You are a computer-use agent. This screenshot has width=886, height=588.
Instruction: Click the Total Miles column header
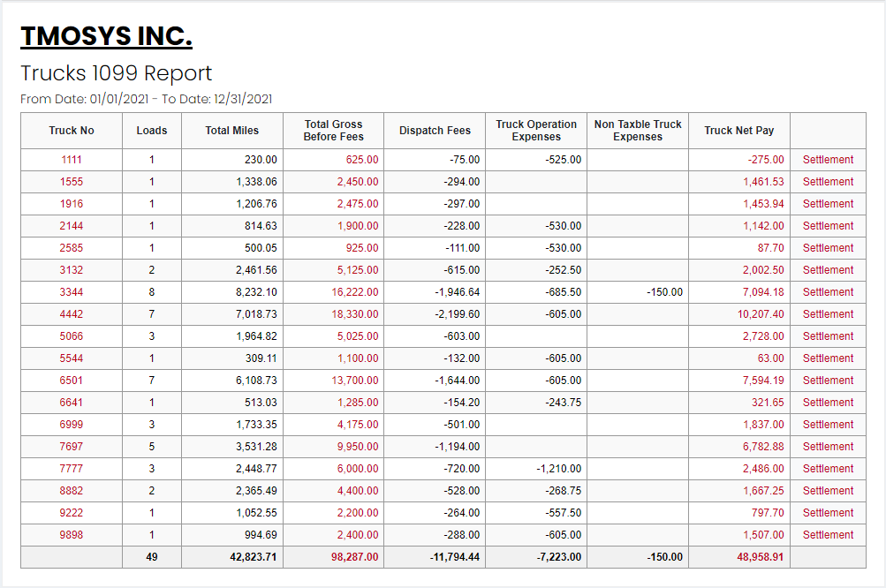click(x=231, y=131)
